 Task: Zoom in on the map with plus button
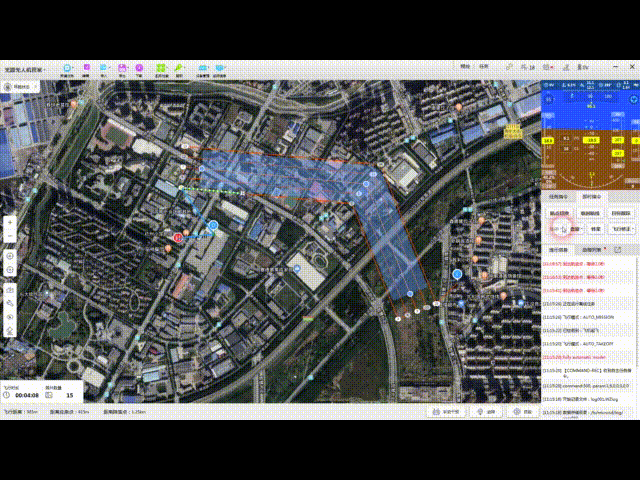point(9,222)
